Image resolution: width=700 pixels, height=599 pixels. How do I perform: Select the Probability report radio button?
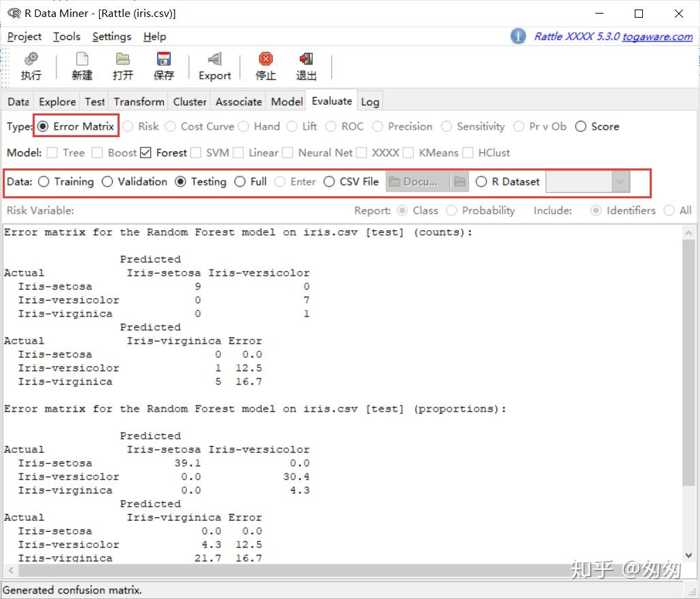[x=451, y=211]
